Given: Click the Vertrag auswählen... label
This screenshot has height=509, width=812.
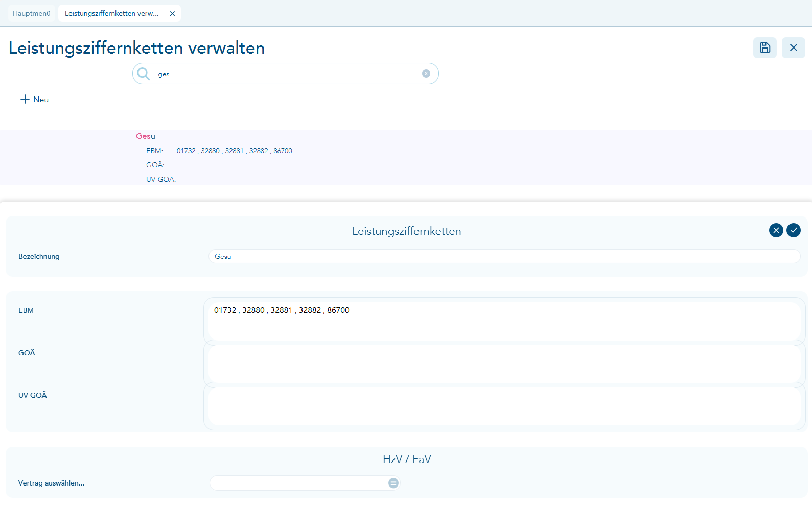Looking at the screenshot, I should pyautogui.click(x=51, y=483).
